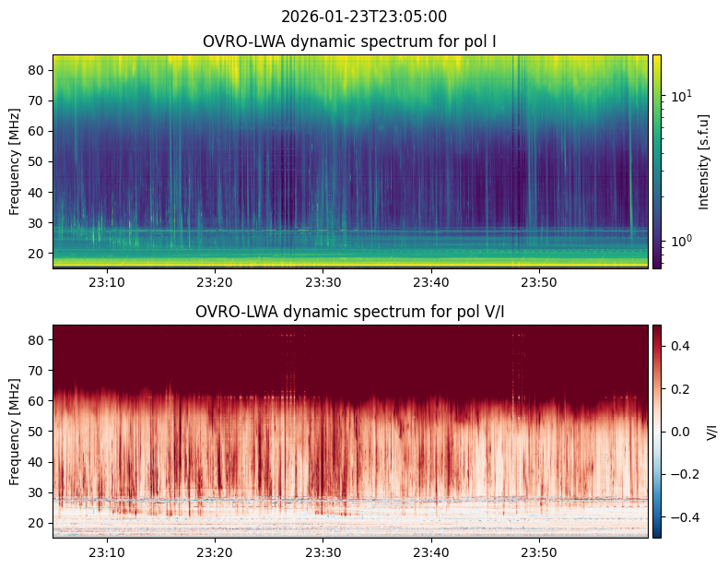
Task: Click the 80 frequency tick on the top plot
Action: click(x=39, y=70)
